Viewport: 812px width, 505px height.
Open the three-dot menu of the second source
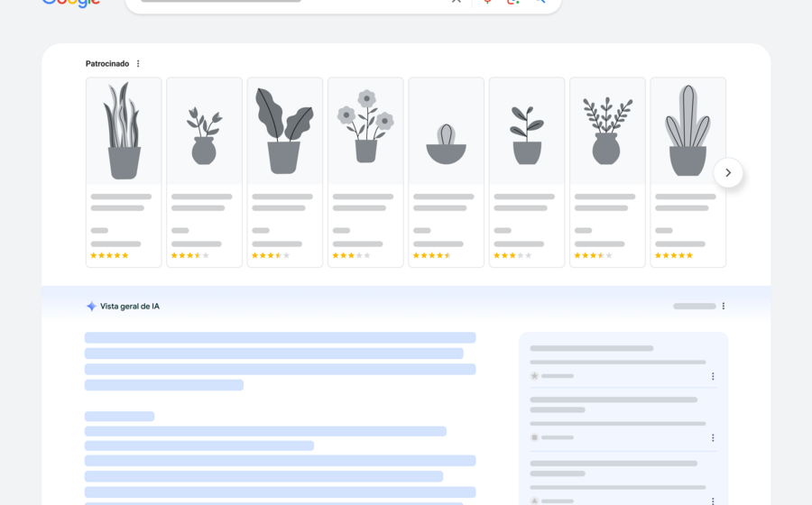point(713,438)
